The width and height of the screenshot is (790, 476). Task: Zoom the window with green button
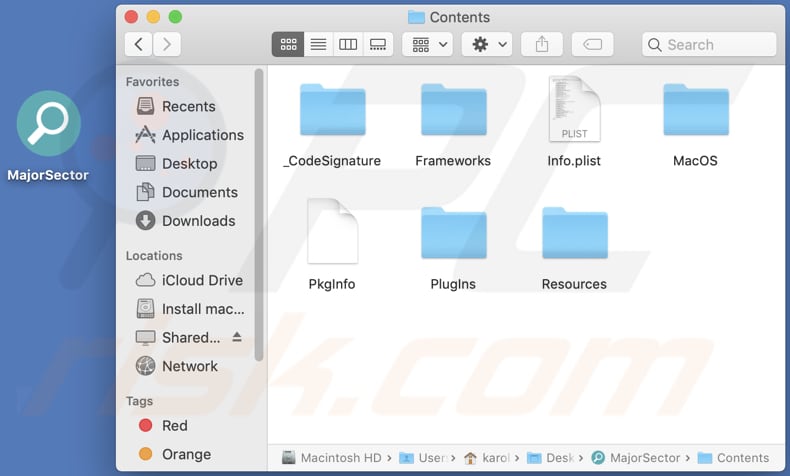coord(175,17)
